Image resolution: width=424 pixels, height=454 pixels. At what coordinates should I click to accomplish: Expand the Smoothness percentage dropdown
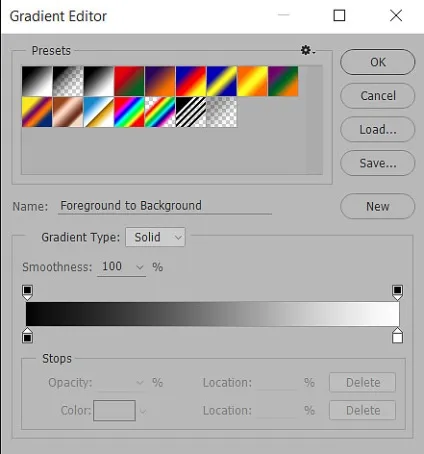[140, 267]
